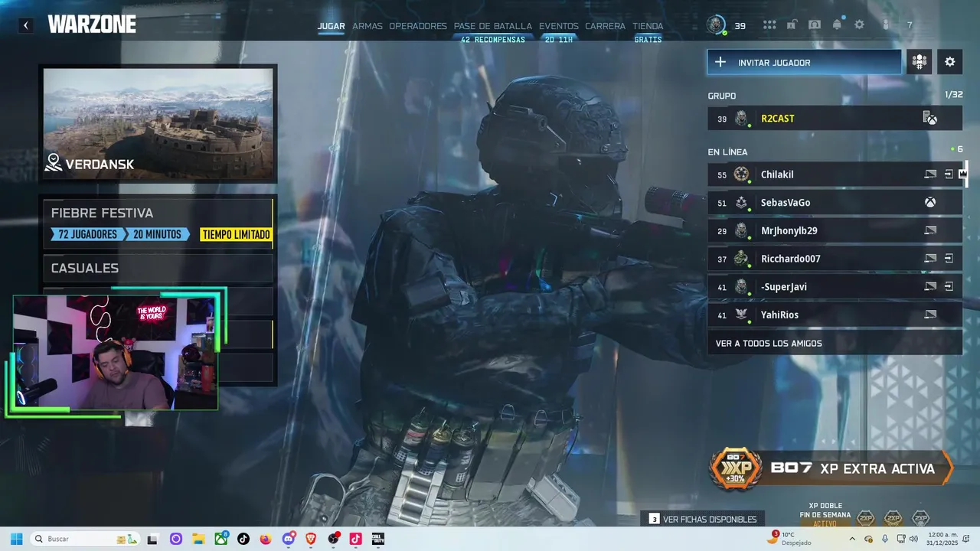
Task: Click the first 2XP token icon
Action: 865,518
